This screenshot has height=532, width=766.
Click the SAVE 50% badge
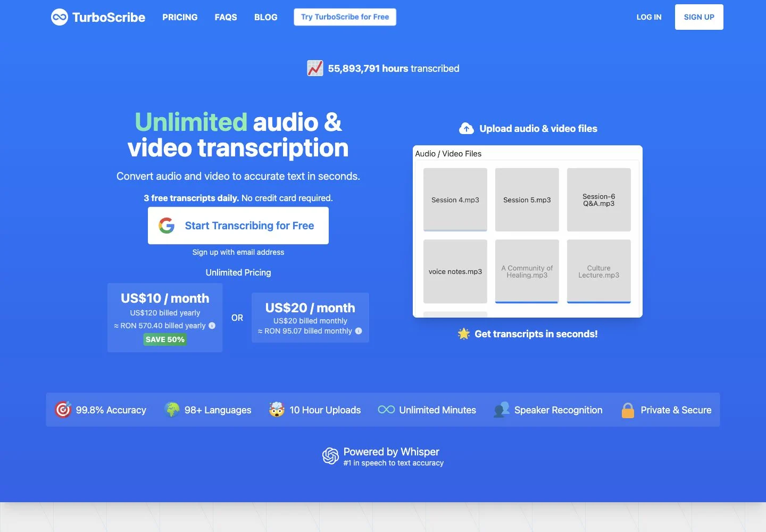point(165,339)
